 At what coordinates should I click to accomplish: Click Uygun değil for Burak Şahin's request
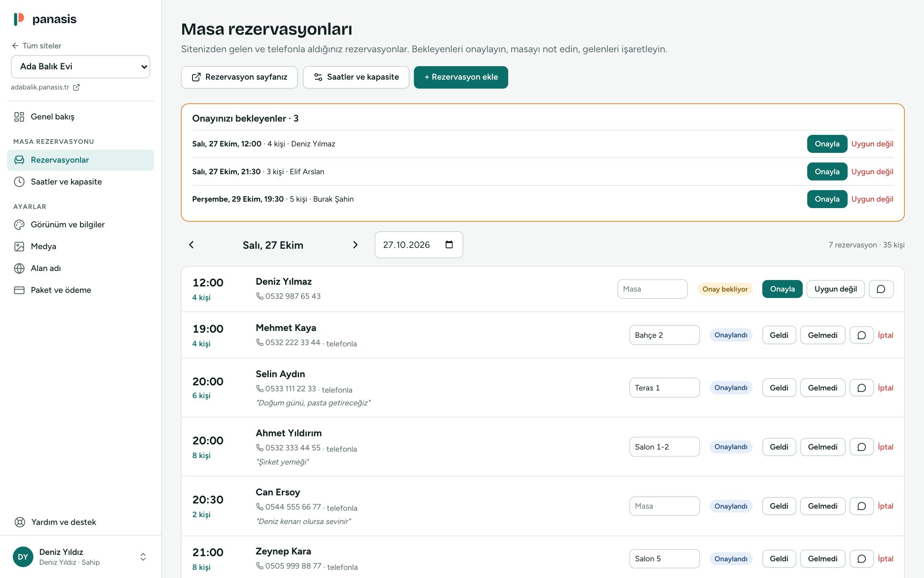click(x=872, y=199)
